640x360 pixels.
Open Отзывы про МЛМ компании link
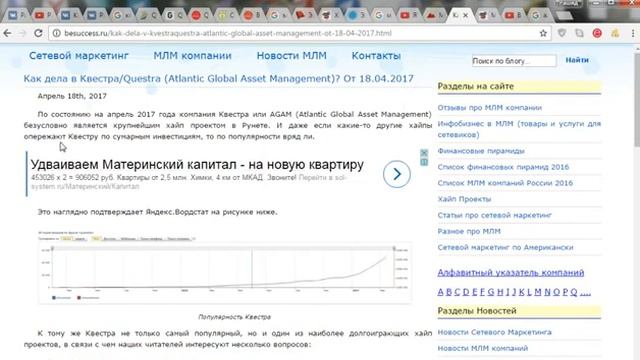489,108
